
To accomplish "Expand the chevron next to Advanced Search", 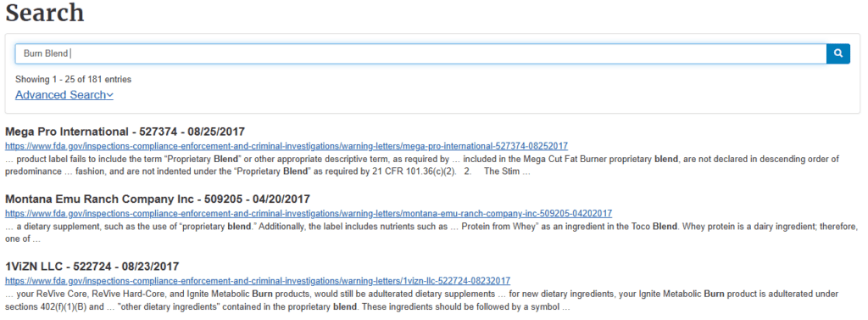I will 109,95.
